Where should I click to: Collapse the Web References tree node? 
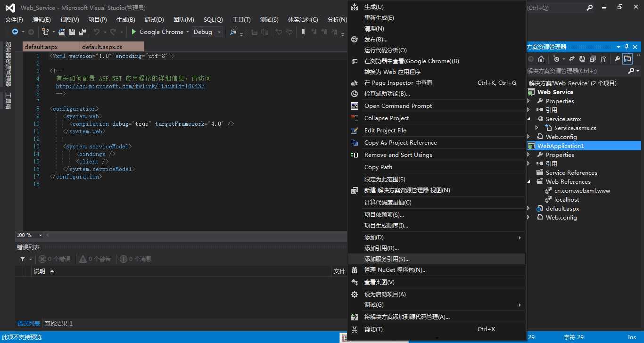(x=528, y=182)
